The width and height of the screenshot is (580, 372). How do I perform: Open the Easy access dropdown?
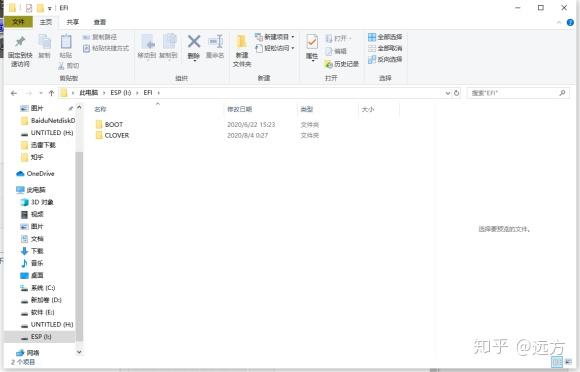(x=275, y=48)
